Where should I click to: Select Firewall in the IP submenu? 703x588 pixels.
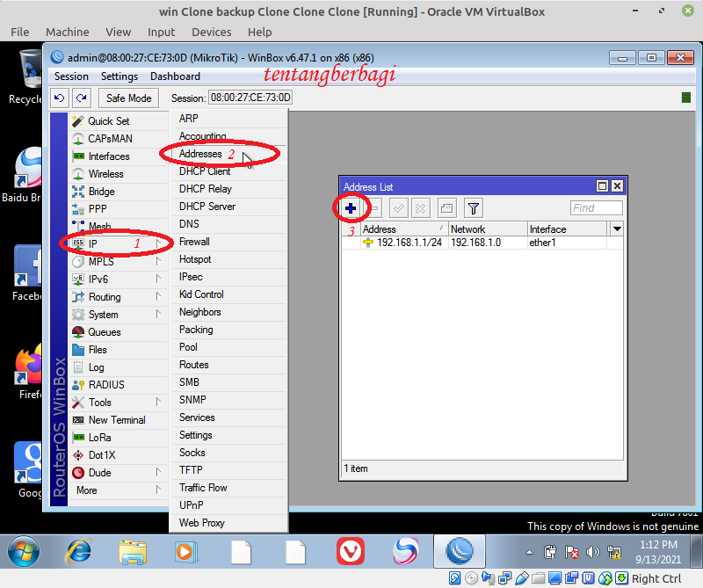[x=228, y=242]
